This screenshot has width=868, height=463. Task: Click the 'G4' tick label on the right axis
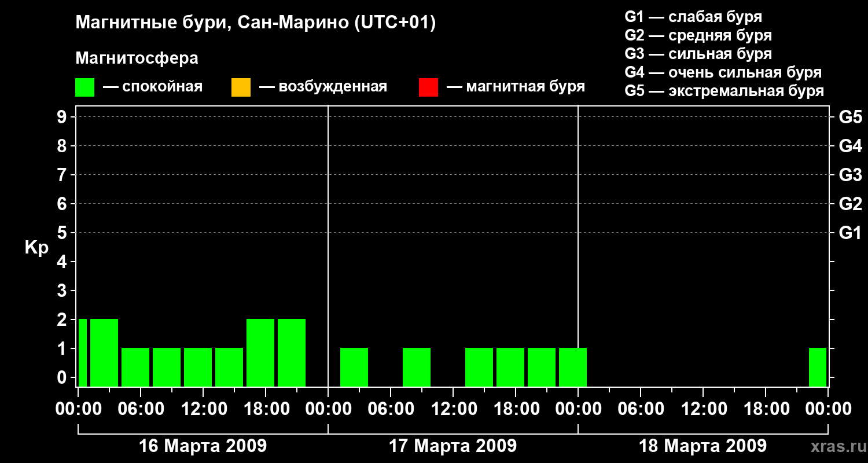pyautogui.click(x=851, y=146)
